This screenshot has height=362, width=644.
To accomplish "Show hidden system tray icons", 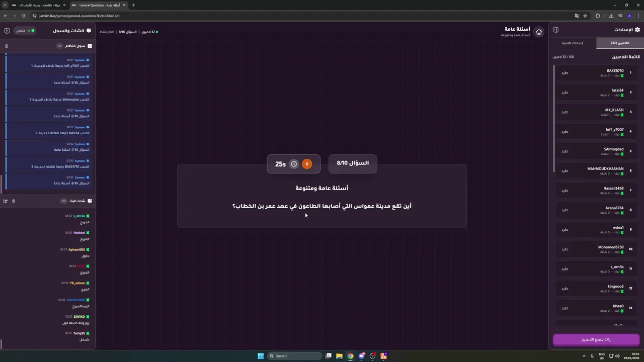I will pos(584,356).
